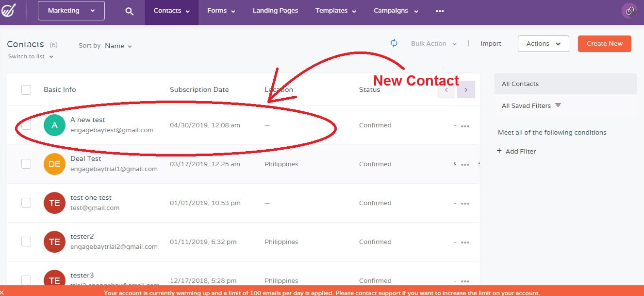Click the filter funnel icon beside All Saved Filters
Screen dimensions: 644x296
558,105
